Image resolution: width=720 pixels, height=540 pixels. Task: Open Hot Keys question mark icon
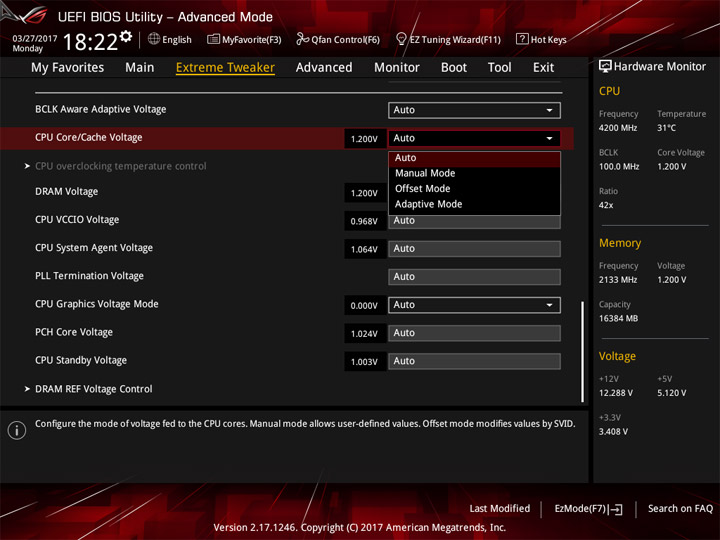tap(522, 39)
